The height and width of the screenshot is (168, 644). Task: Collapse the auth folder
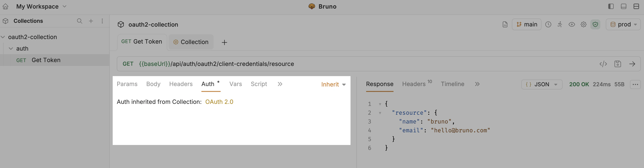[x=11, y=48]
